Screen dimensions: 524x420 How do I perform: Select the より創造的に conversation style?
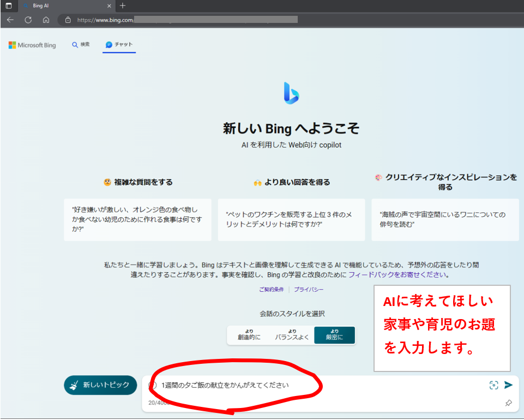point(249,335)
